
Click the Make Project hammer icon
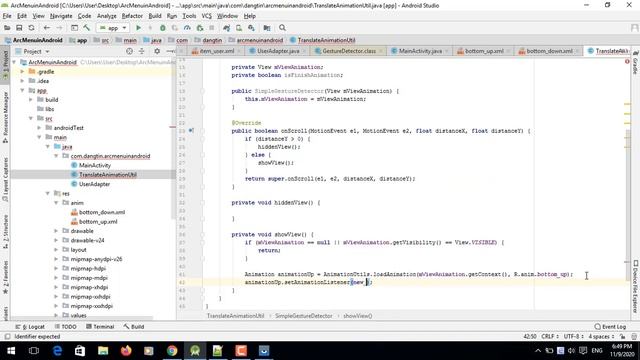pyautogui.click(x=87, y=28)
